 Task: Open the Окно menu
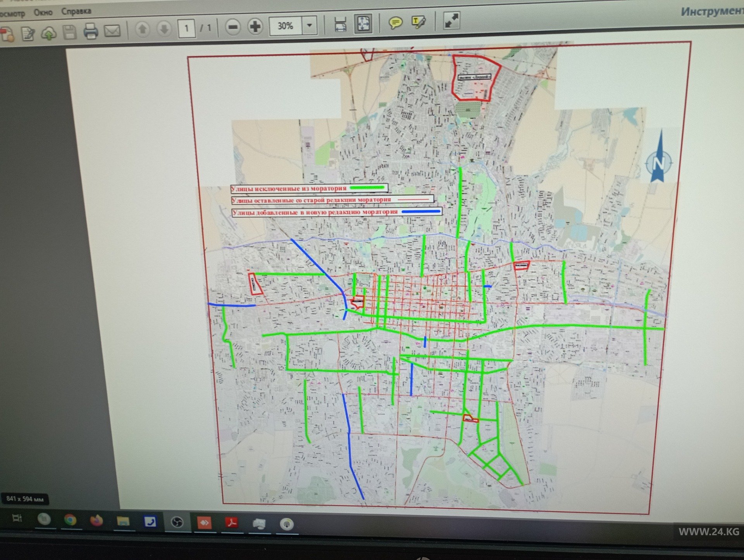click(43, 12)
